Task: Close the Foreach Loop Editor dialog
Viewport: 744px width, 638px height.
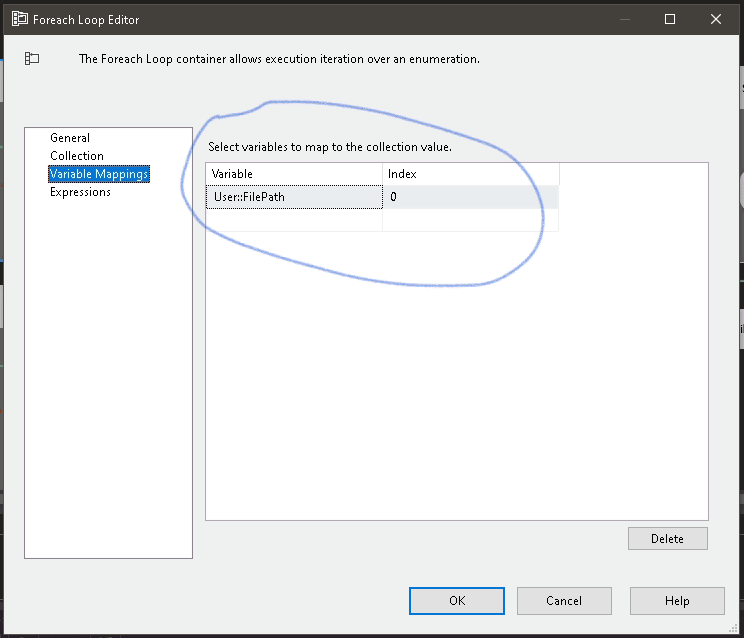Action: 717,19
